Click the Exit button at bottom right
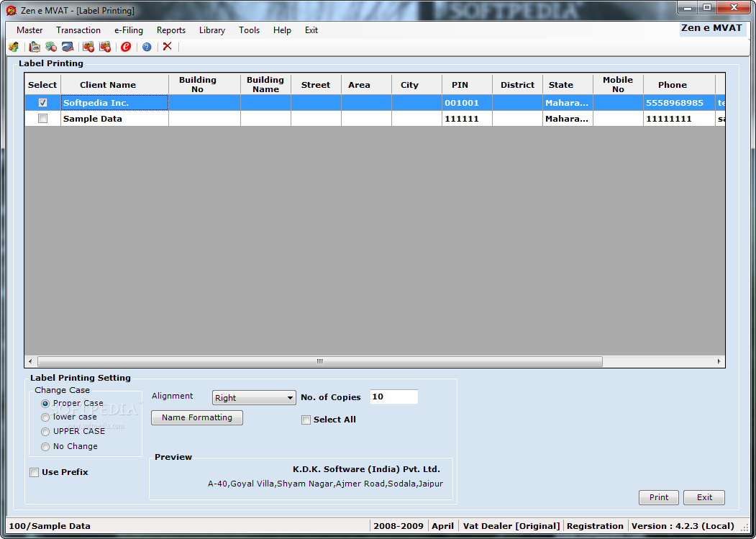756x539 pixels. point(704,497)
